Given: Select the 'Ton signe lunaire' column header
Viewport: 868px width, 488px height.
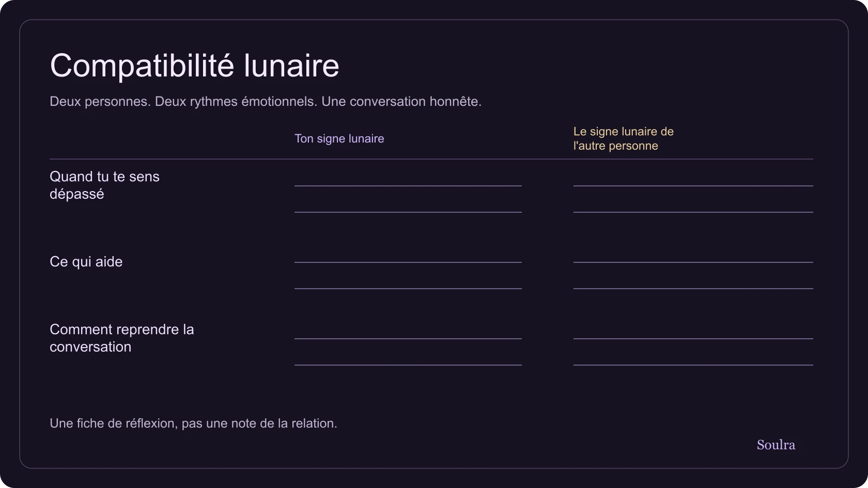Looking at the screenshot, I should coord(339,138).
